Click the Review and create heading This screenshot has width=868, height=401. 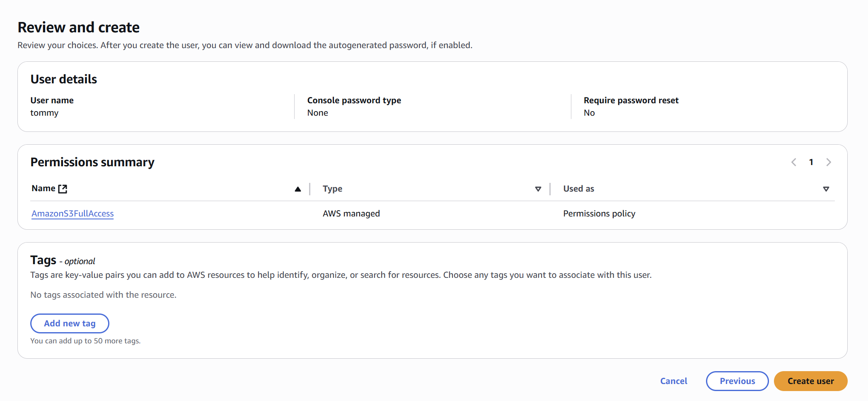79,27
